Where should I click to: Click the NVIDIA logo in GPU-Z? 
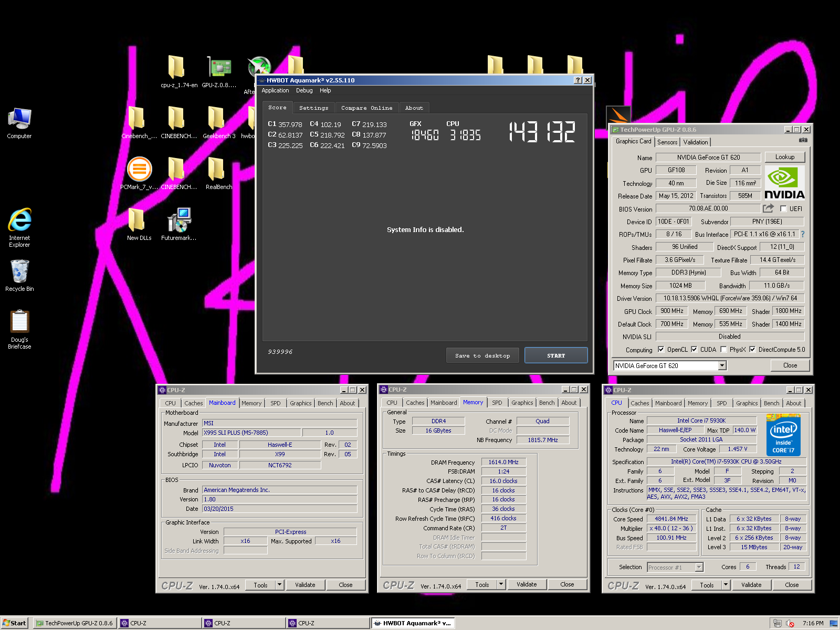click(784, 183)
